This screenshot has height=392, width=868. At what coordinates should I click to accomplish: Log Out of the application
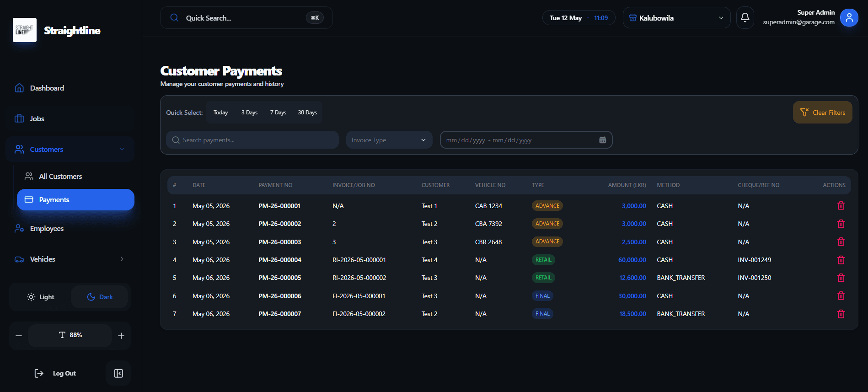click(55, 373)
